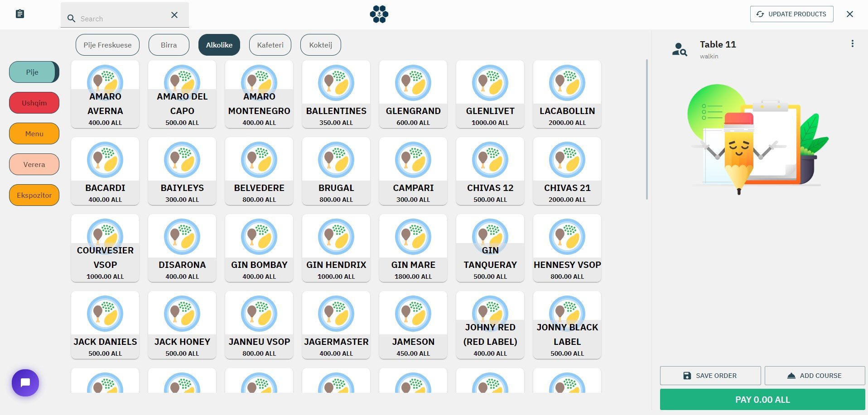The image size is (868, 415).
Task: Select the Brugal product card
Action: 336,171
